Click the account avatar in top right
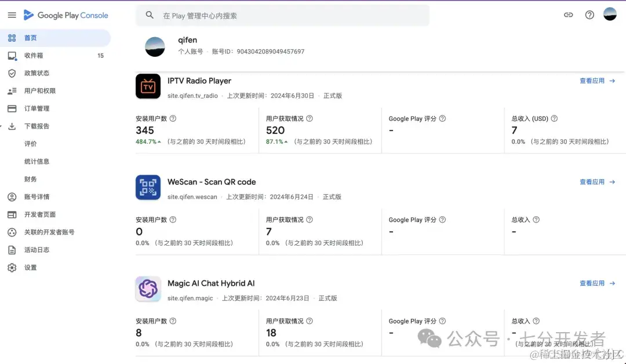This screenshot has width=626, height=364. pyautogui.click(x=610, y=13)
